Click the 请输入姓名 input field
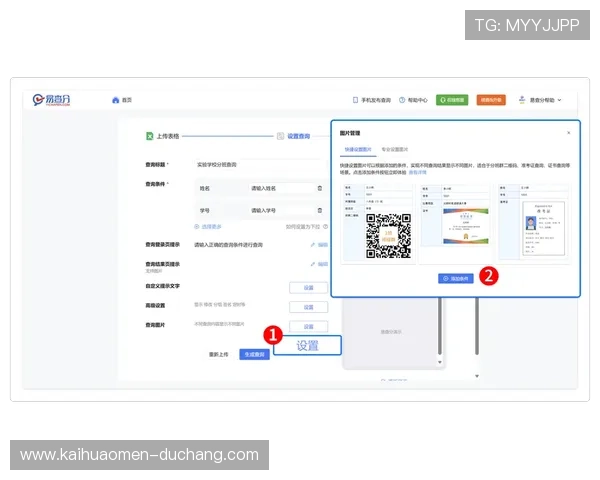Image resolution: width=600 pixels, height=480 pixels. click(281, 188)
